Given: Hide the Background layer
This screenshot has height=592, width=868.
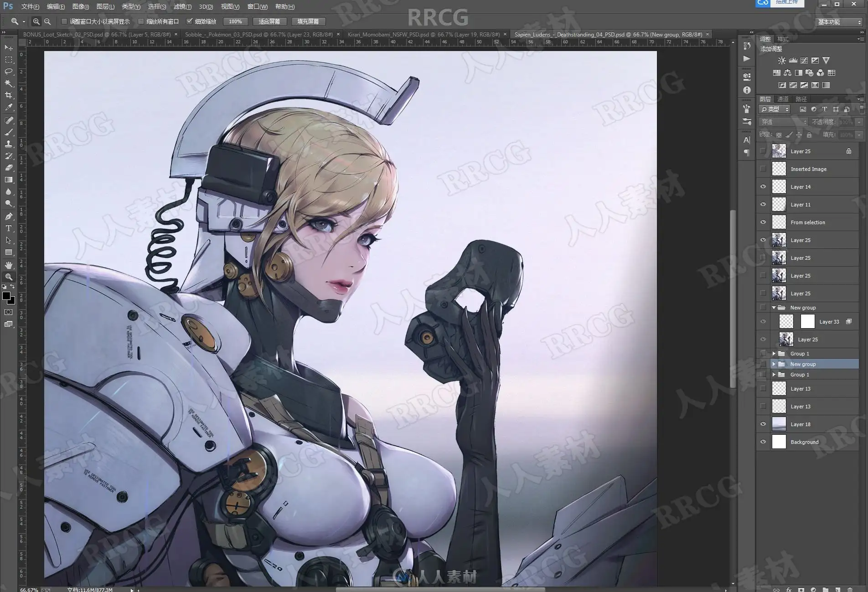Looking at the screenshot, I should click(x=763, y=442).
